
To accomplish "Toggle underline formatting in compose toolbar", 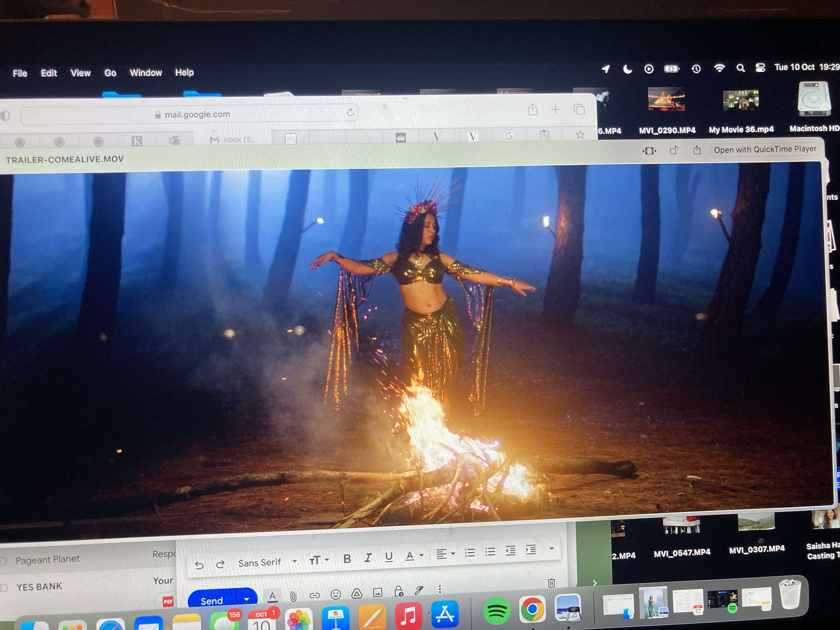I will (388, 557).
